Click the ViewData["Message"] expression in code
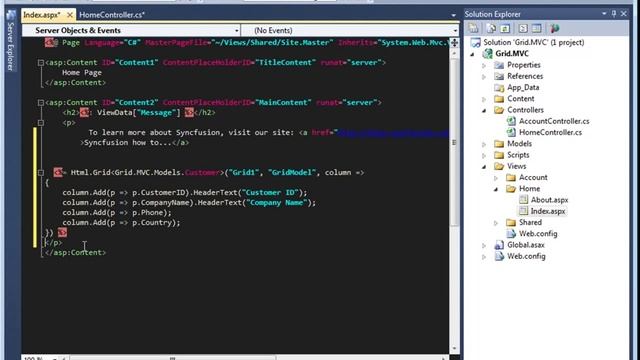Screen dimensions: 640x360 click(x=138, y=113)
